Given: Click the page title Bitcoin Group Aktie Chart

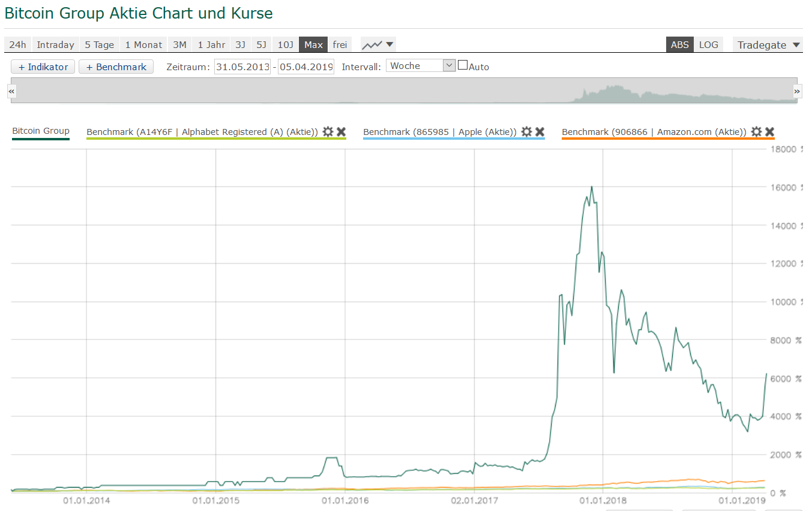Looking at the screenshot, I should tap(139, 13).
